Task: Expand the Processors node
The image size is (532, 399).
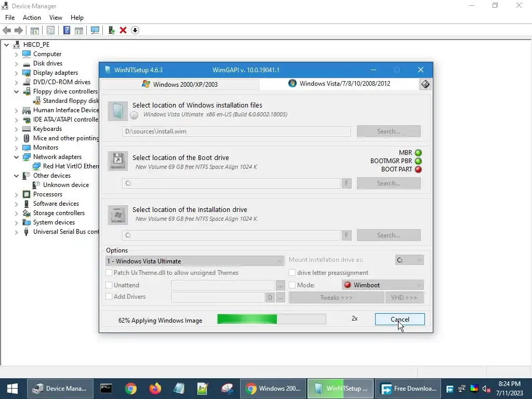Action: [x=16, y=195]
